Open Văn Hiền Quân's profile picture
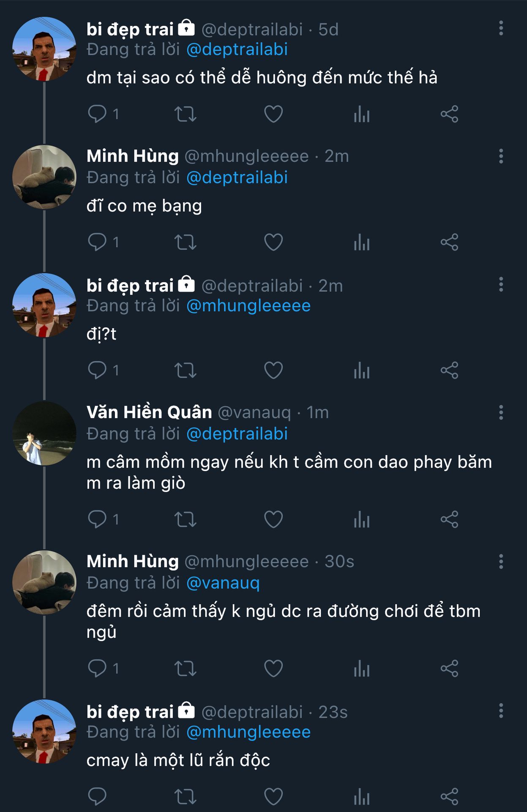The width and height of the screenshot is (527, 812). [x=44, y=433]
